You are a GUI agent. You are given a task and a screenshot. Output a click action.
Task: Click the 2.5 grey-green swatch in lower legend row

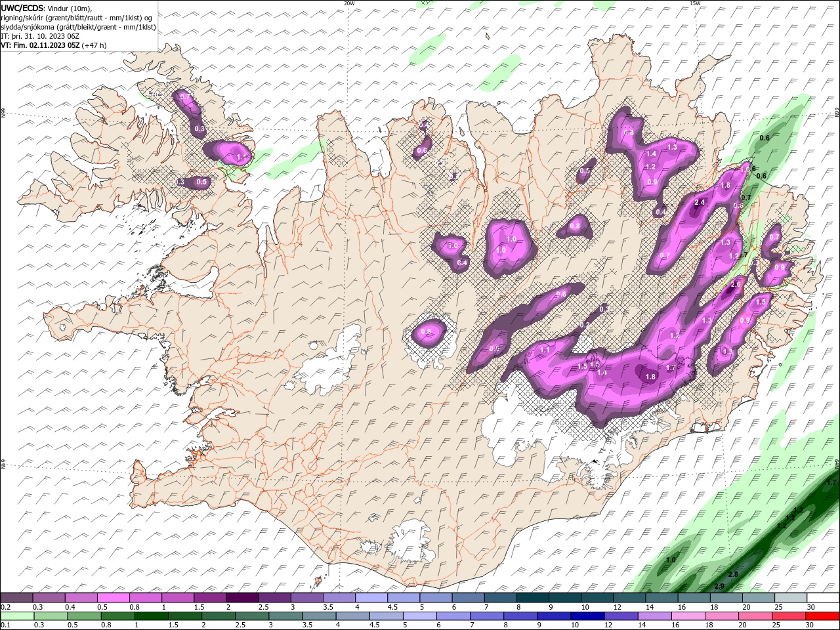[x=252, y=616]
